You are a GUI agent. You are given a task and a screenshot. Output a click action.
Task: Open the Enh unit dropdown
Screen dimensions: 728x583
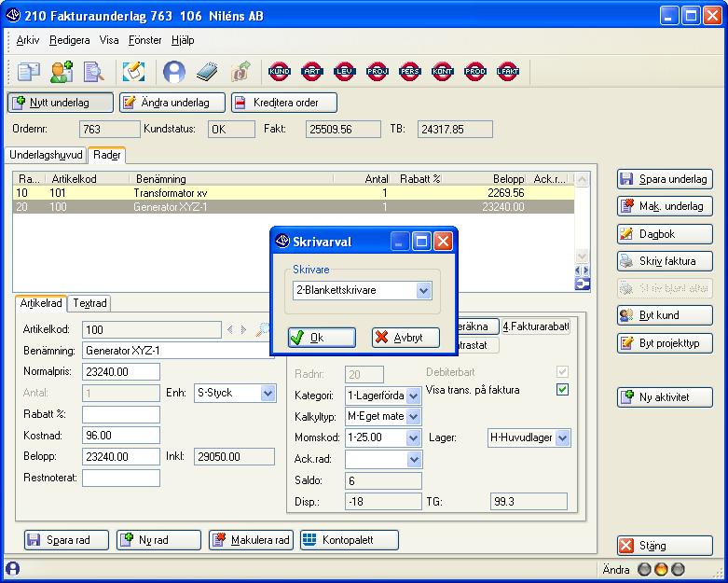tap(268, 393)
